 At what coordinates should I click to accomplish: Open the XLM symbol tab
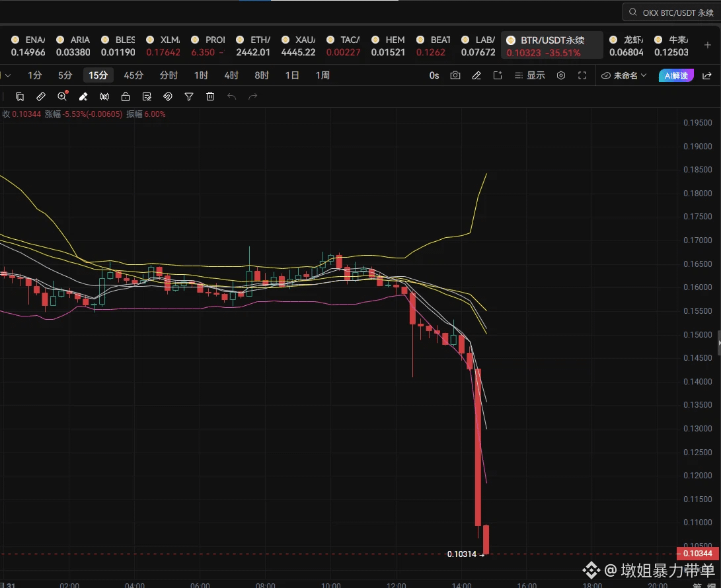(163, 46)
